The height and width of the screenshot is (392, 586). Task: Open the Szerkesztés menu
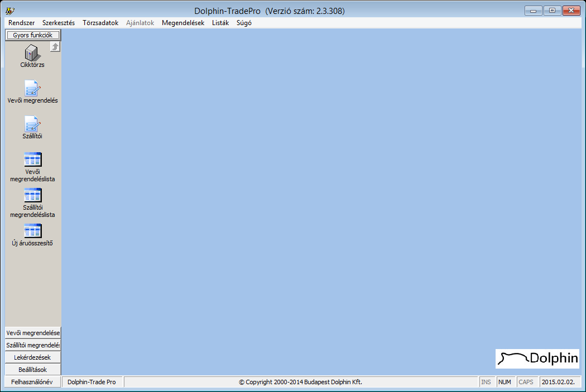tap(59, 23)
